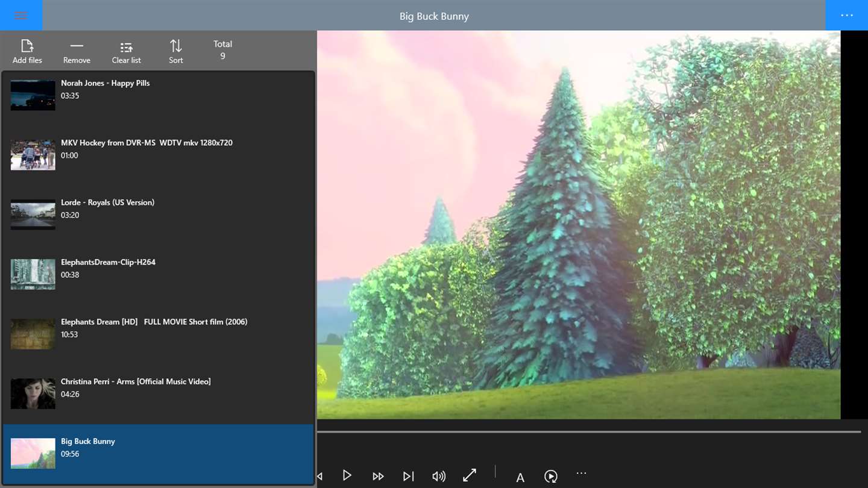Select the MKV Hockey video thumbnail
The height and width of the screenshot is (488, 868).
33,155
